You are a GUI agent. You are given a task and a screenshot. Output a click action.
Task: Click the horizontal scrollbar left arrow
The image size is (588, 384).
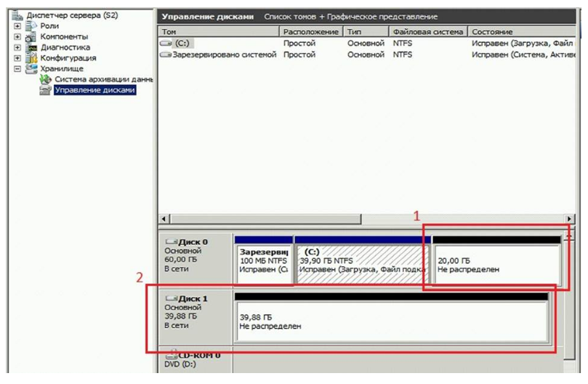tap(164, 219)
